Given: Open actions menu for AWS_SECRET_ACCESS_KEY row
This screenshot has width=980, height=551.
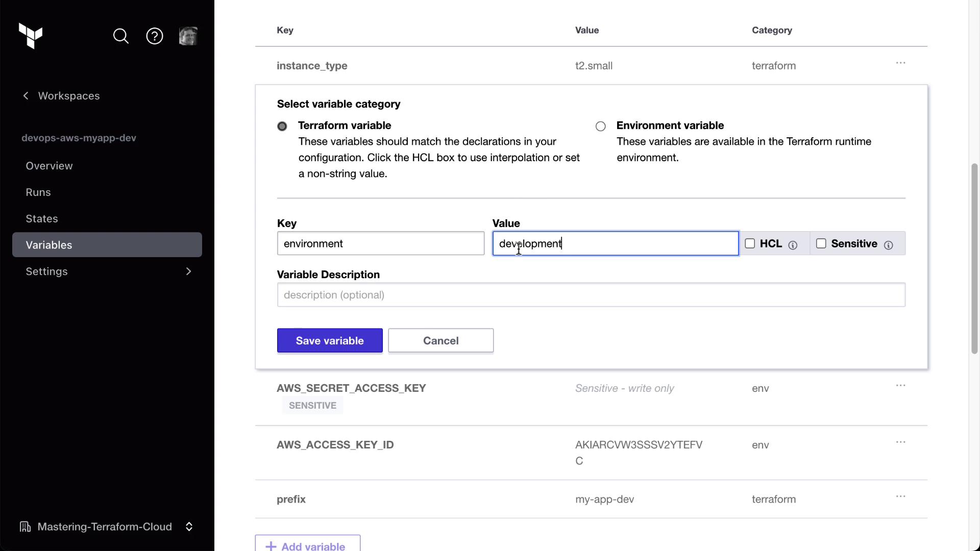Looking at the screenshot, I should [x=900, y=386].
